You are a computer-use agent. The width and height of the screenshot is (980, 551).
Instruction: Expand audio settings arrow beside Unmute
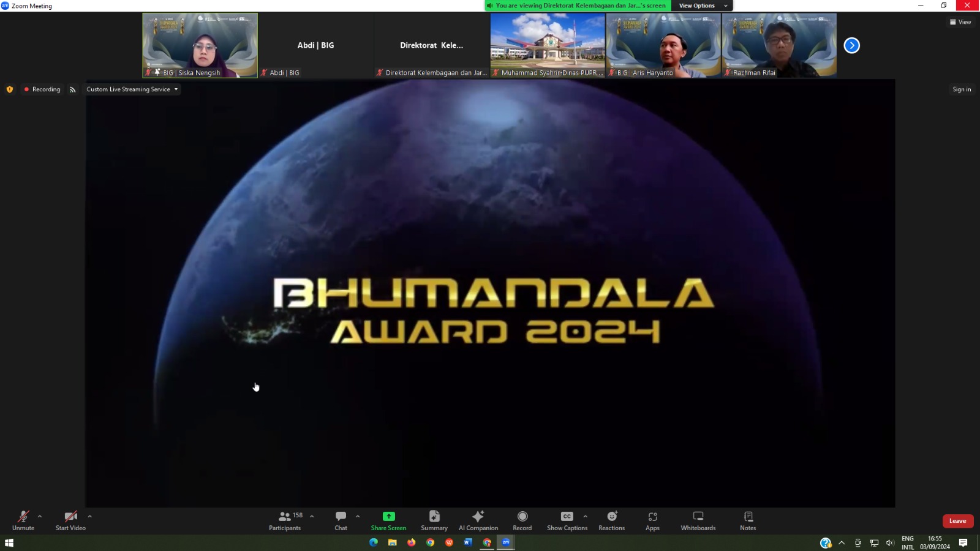click(x=40, y=517)
